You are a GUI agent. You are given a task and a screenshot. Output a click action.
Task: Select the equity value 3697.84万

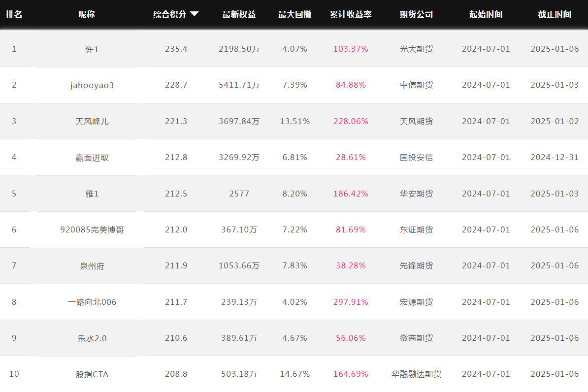point(239,121)
